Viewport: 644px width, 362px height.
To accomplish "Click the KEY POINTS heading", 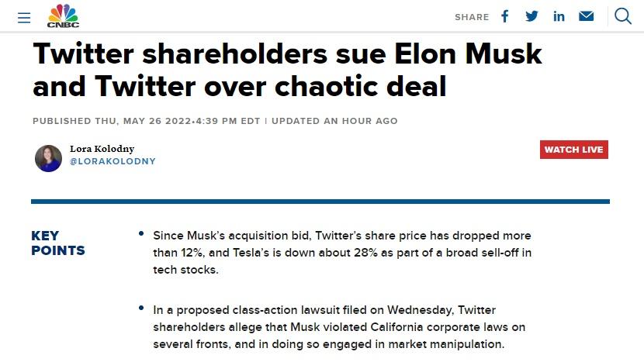I will coord(58,243).
